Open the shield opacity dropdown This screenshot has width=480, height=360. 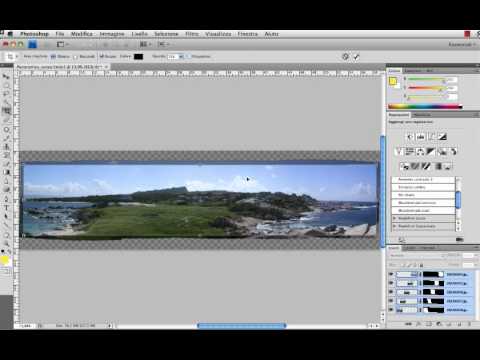pos(181,57)
